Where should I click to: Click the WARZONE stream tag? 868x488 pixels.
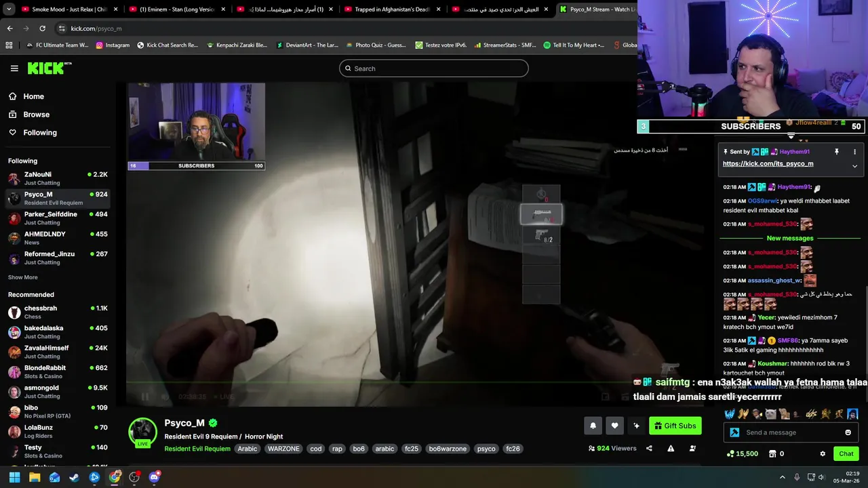283,449
